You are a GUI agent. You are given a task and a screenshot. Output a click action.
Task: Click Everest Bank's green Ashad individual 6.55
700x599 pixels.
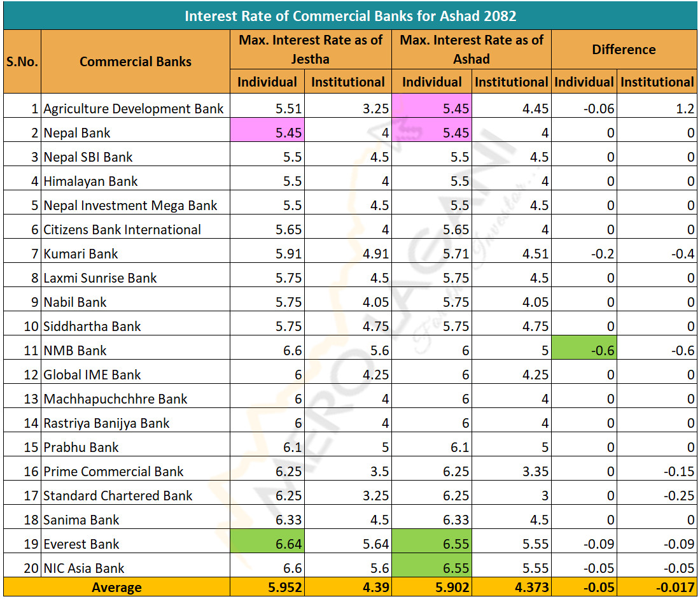point(431,541)
